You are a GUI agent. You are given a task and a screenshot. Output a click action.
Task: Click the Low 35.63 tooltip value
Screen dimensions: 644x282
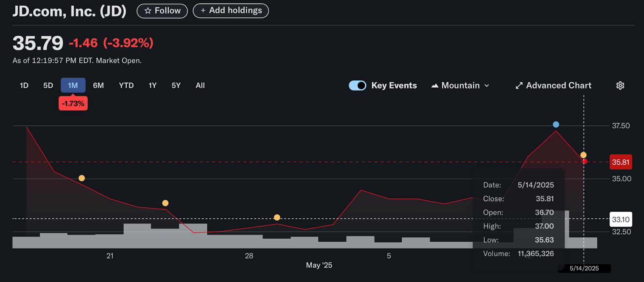(x=545, y=240)
